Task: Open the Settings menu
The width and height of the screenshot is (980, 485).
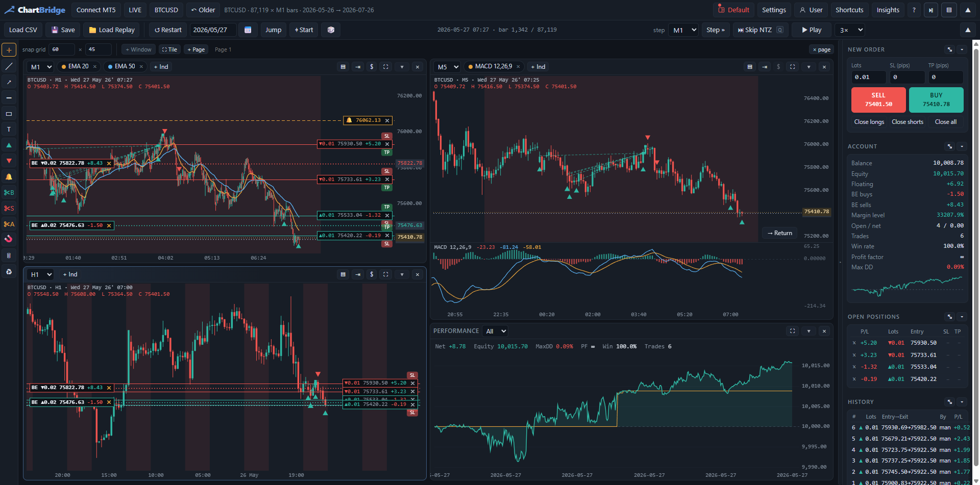Action: 774,10
